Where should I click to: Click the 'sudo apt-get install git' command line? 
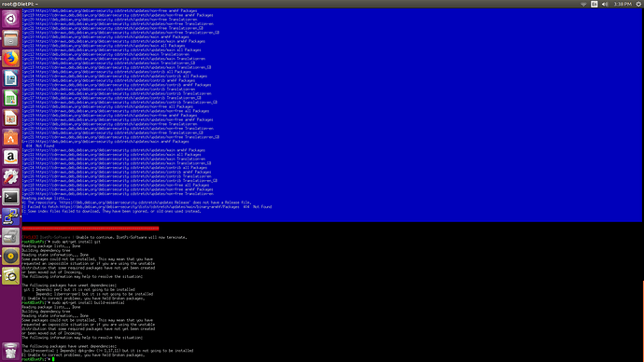[x=61, y=242]
